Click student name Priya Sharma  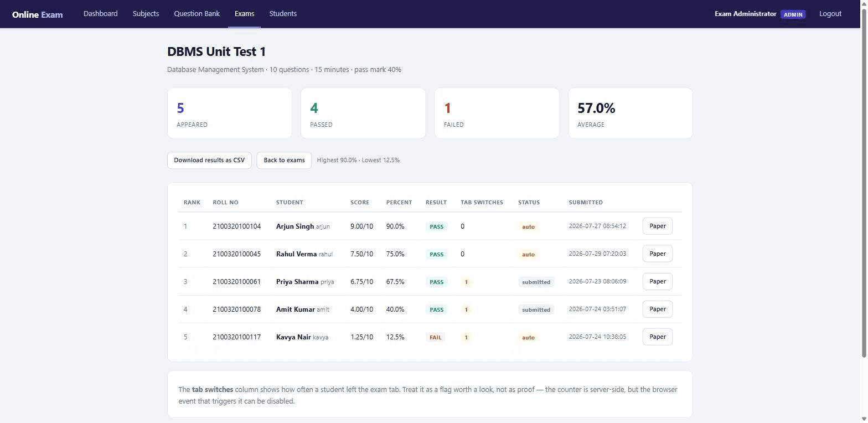tap(297, 281)
